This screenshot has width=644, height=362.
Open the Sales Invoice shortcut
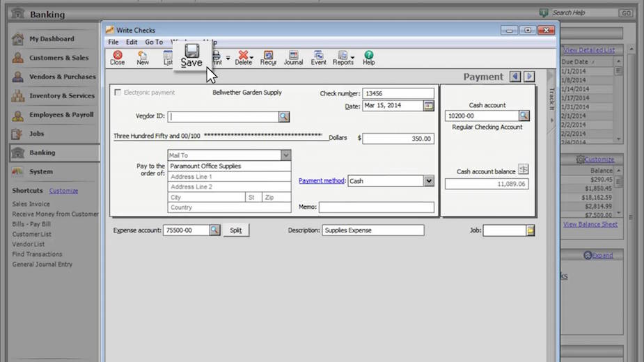click(31, 204)
